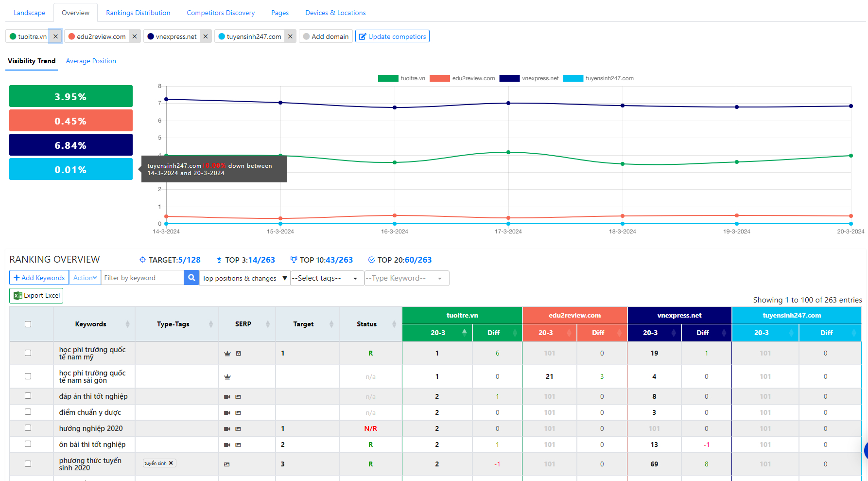
Task: Click the navy 6.84% visibility box
Action: (71, 145)
